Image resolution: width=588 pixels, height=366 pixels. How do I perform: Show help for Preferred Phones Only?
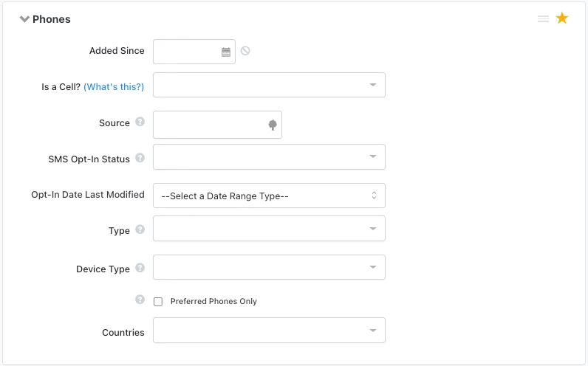click(x=140, y=300)
